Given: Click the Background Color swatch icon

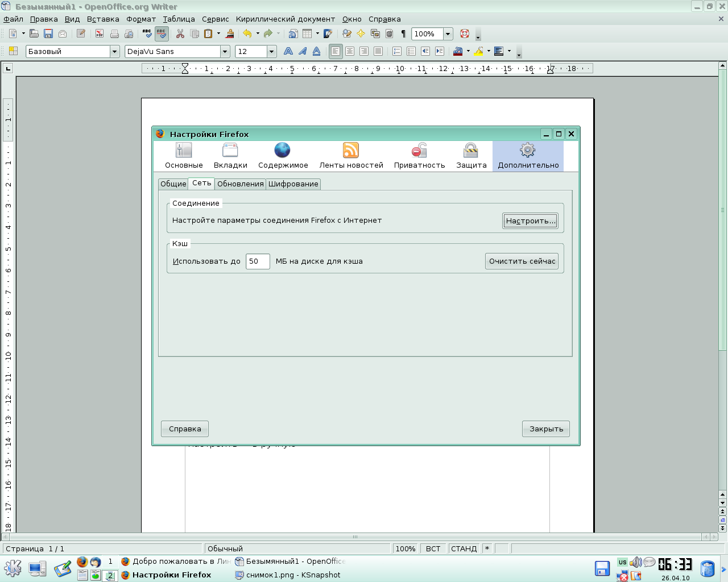Looking at the screenshot, I should (x=499, y=51).
